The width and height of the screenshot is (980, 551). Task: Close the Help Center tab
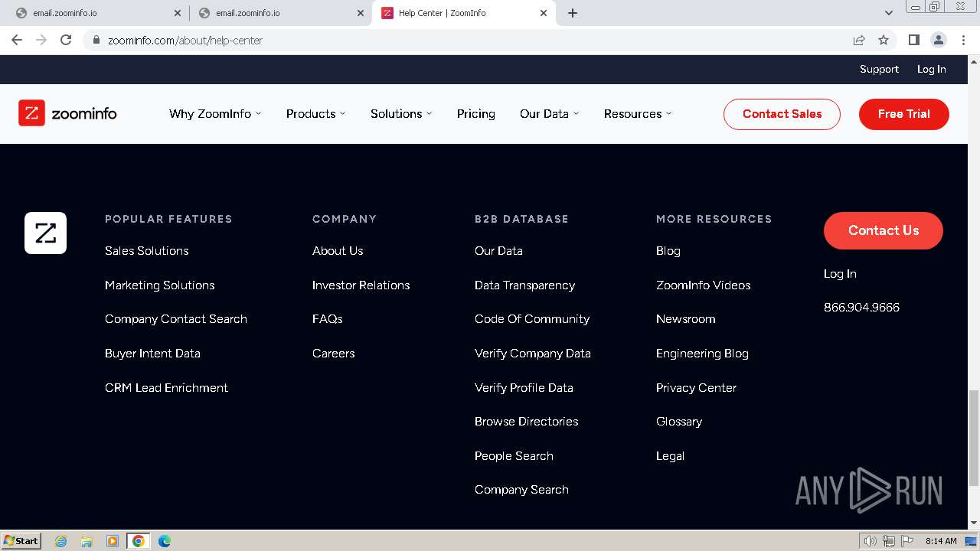(x=544, y=13)
